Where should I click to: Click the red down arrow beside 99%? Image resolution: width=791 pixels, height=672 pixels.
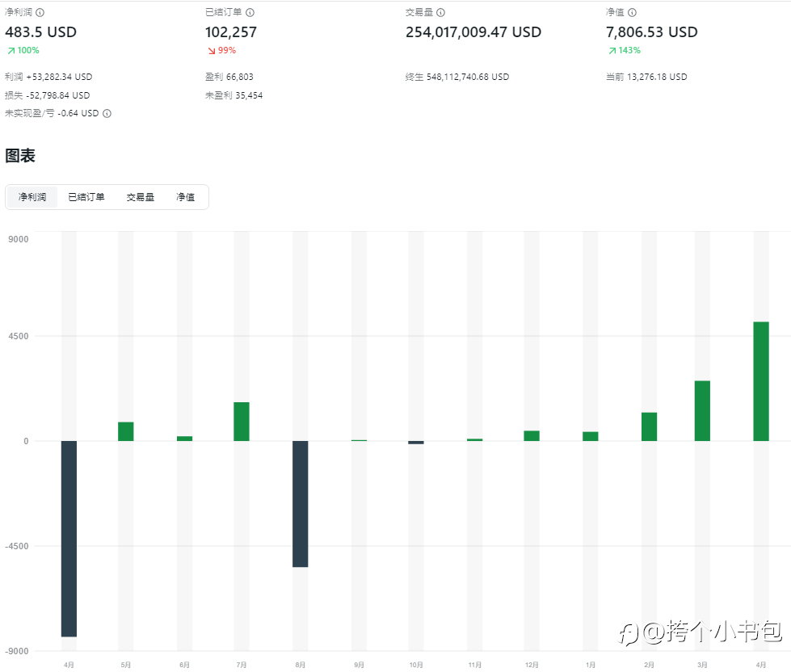pyautogui.click(x=211, y=51)
